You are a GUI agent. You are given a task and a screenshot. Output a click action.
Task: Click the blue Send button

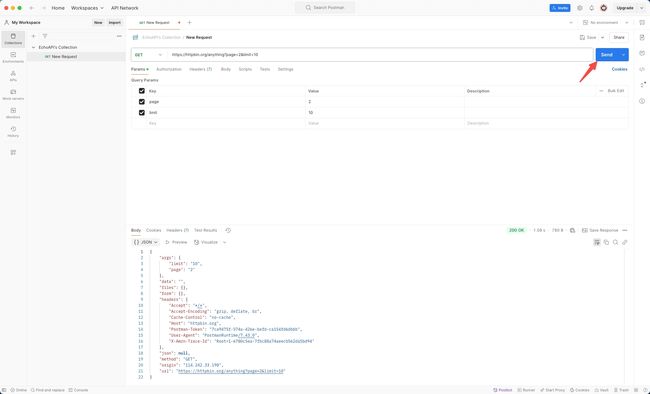tap(606, 55)
